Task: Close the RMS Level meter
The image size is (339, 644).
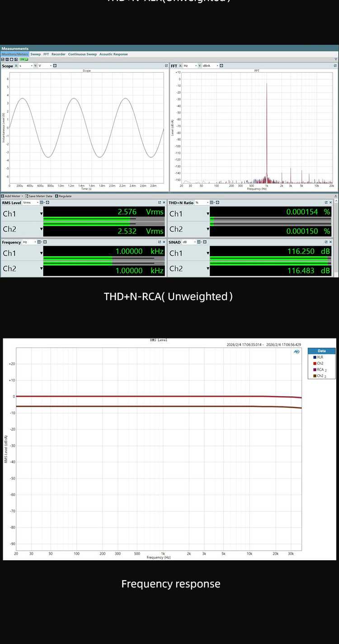Action: point(164,203)
